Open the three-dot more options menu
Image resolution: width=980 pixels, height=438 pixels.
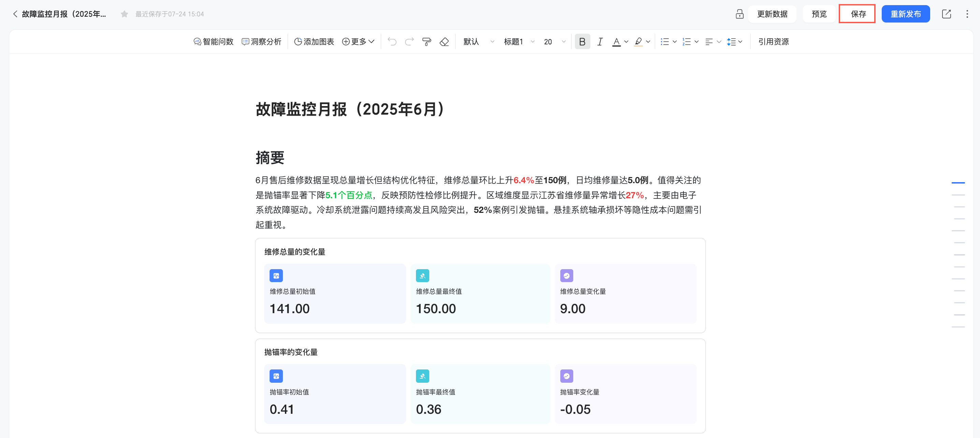tap(967, 14)
